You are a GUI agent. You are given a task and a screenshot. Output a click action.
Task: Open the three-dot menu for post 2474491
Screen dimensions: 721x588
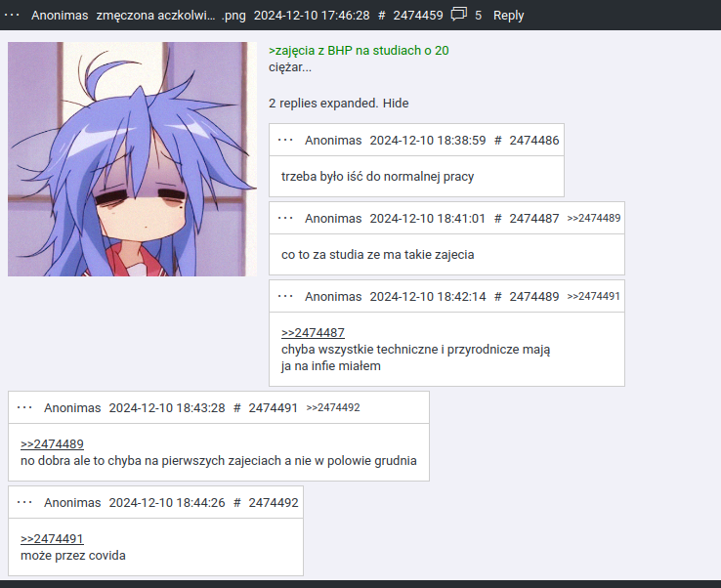(24, 407)
